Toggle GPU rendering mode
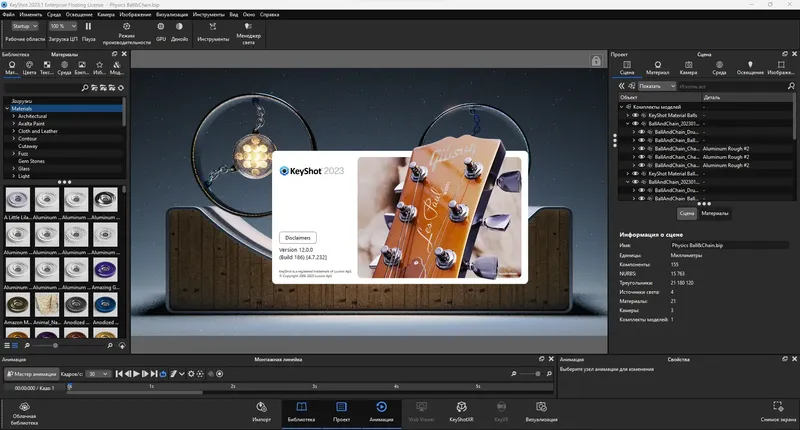This screenshot has height=430, width=800. point(161,26)
